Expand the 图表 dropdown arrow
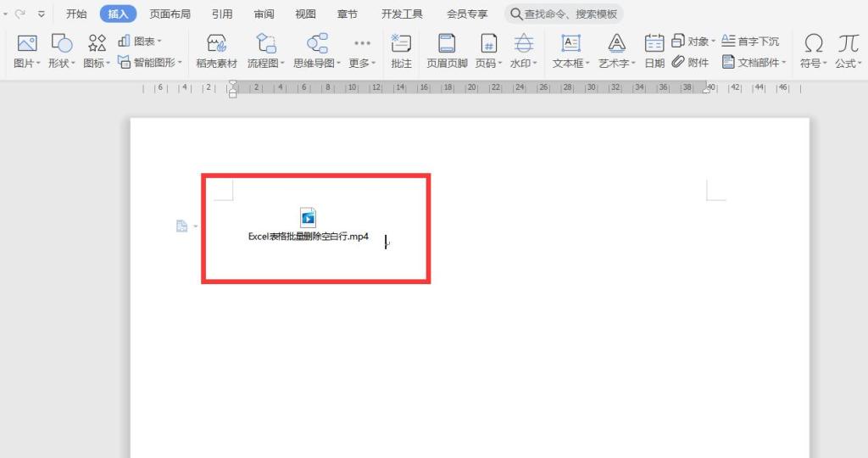This screenshot has width=868, height=458. pyautogui.click(x=159, y=41)
